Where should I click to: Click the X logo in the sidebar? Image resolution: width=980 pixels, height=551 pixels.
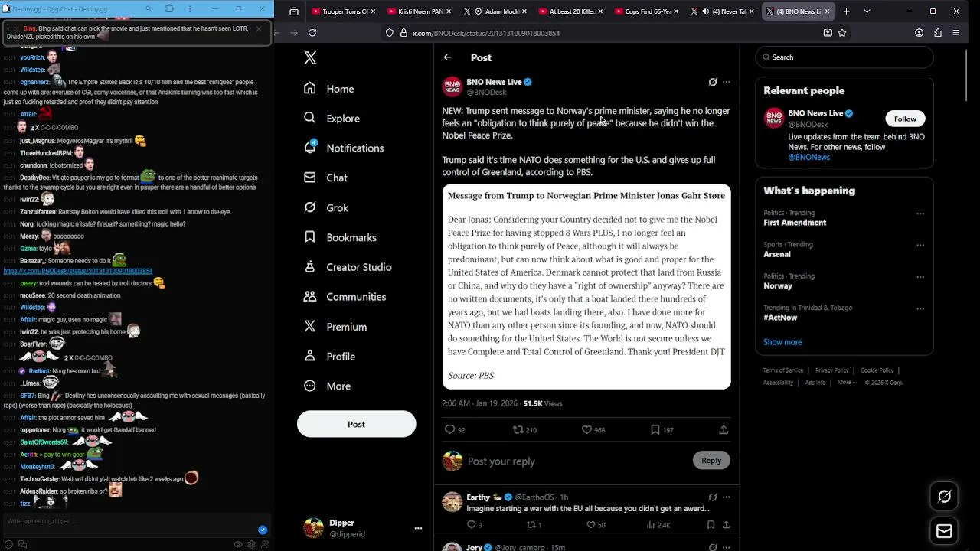pyautogui.click(x=310, y=58)
